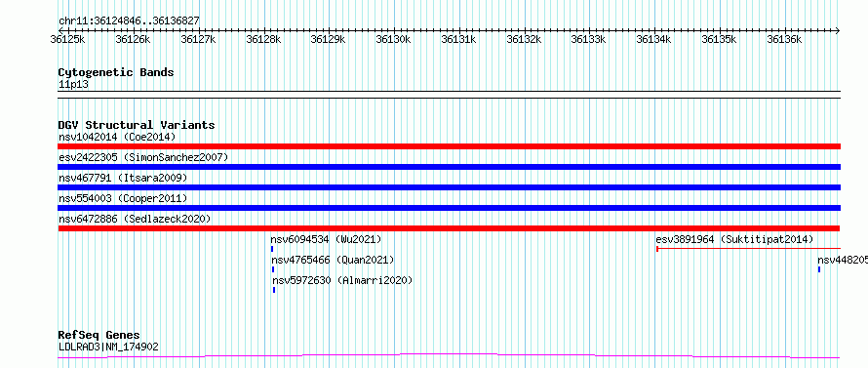Click the 36135k ruler tick label

coord(720,39)
